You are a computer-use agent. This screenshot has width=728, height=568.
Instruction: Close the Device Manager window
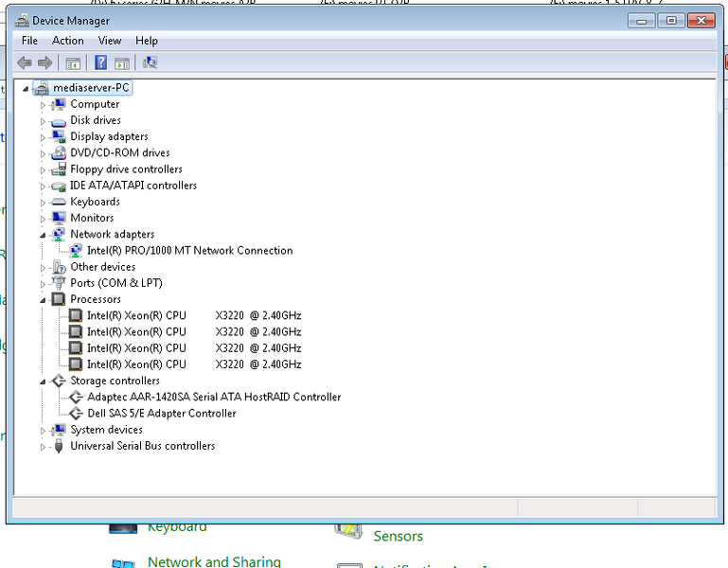[701, 21]
